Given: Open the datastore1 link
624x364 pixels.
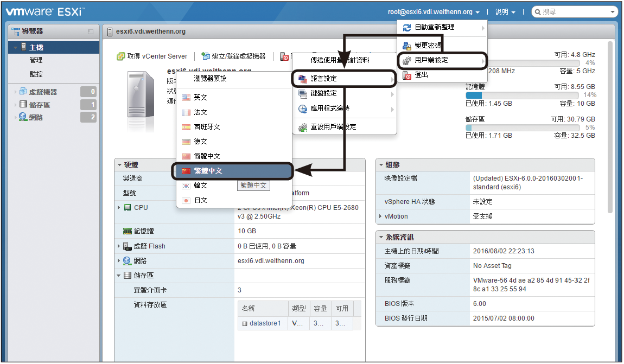Looking at the screenshot, I should click(265, 323).
